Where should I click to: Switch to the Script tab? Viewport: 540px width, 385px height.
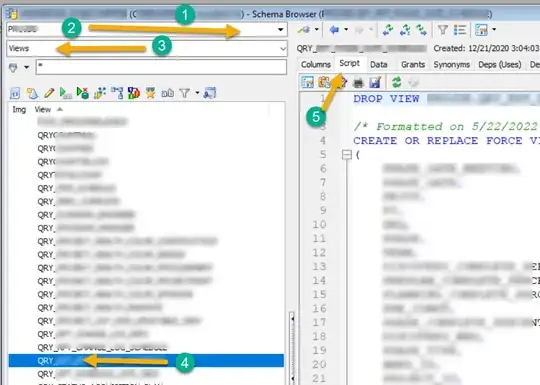click(349, 64)
